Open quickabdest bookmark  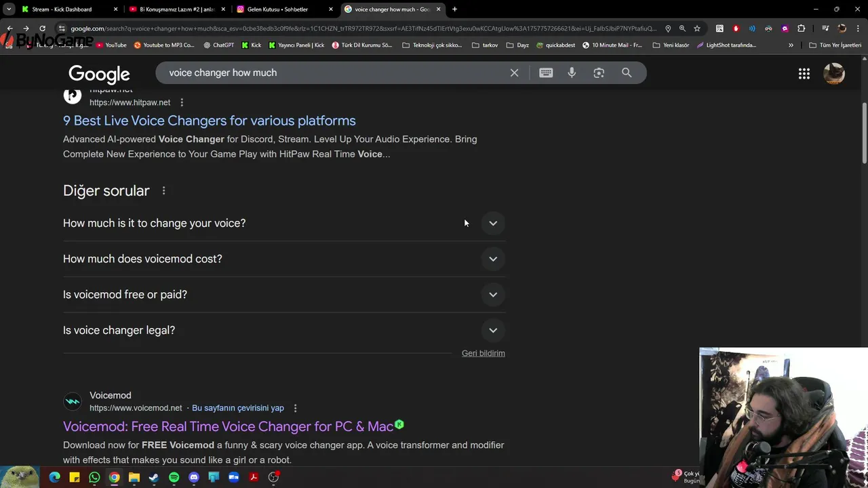pos(555,45)
